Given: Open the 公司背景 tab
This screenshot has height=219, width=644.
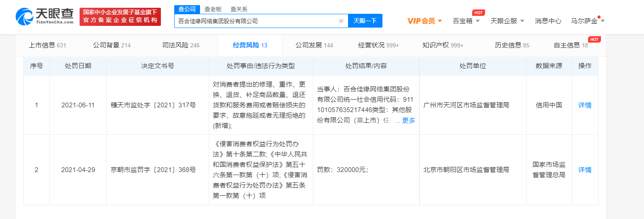Looking at the screenshot, I should [x=112, y=45].
